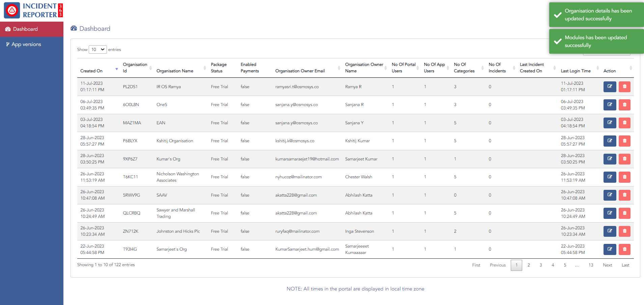The height and width of the screenshot is (305, 644).
Task: Open page 13 in pagination
Action: [x=591, y=265]
